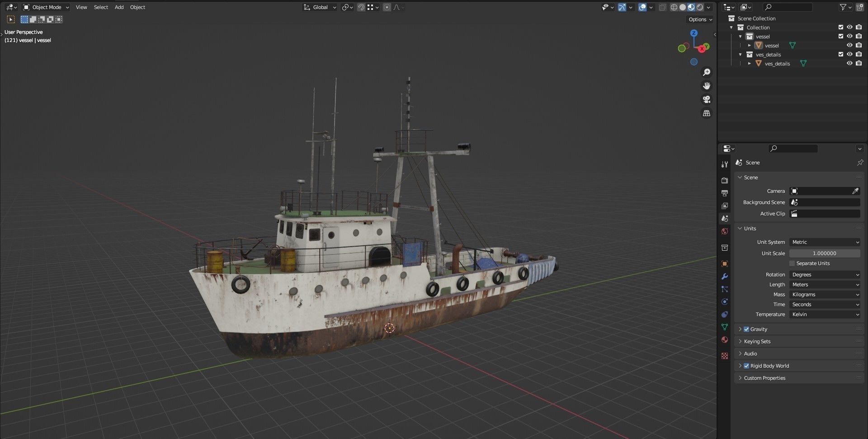The image size is (868, 439).
Task: Open the Temperature Kelvin dropdown
Action: coord(825,314)
